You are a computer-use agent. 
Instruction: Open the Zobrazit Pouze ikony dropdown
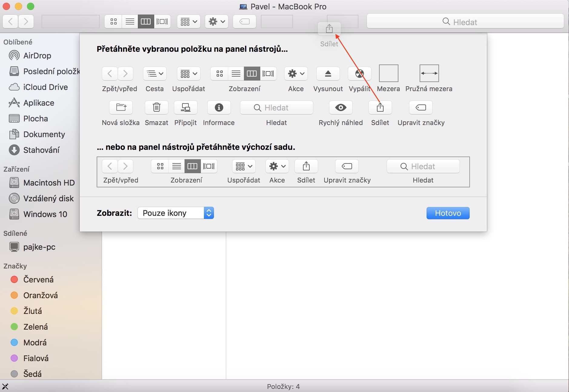click(x=176, y=213)
